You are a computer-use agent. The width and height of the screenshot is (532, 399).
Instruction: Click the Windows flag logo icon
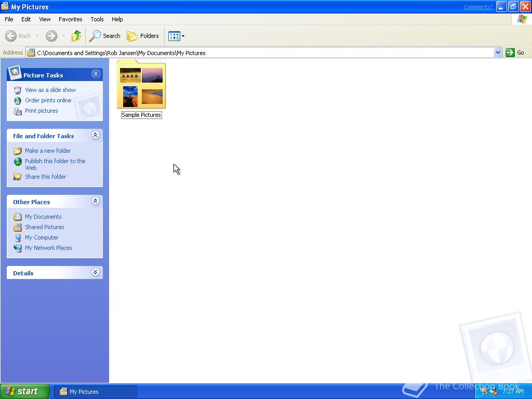[x=522, y=19]
